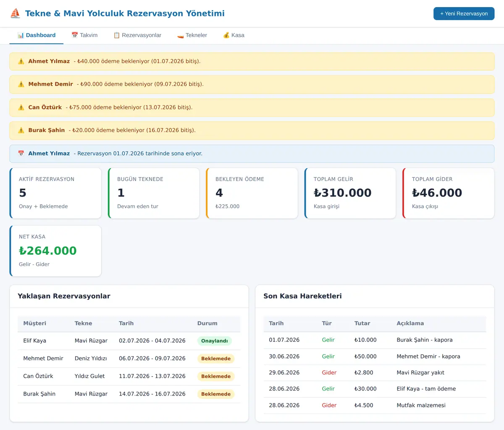This screenshot has height=430, width=504.
Task: Click the Beklemede badge for Can Öztürk
Action: [x=216, y=376]
